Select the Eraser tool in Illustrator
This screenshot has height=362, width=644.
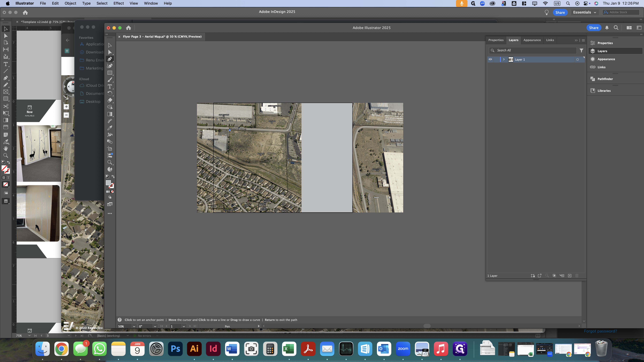click(x=110, y=100)
